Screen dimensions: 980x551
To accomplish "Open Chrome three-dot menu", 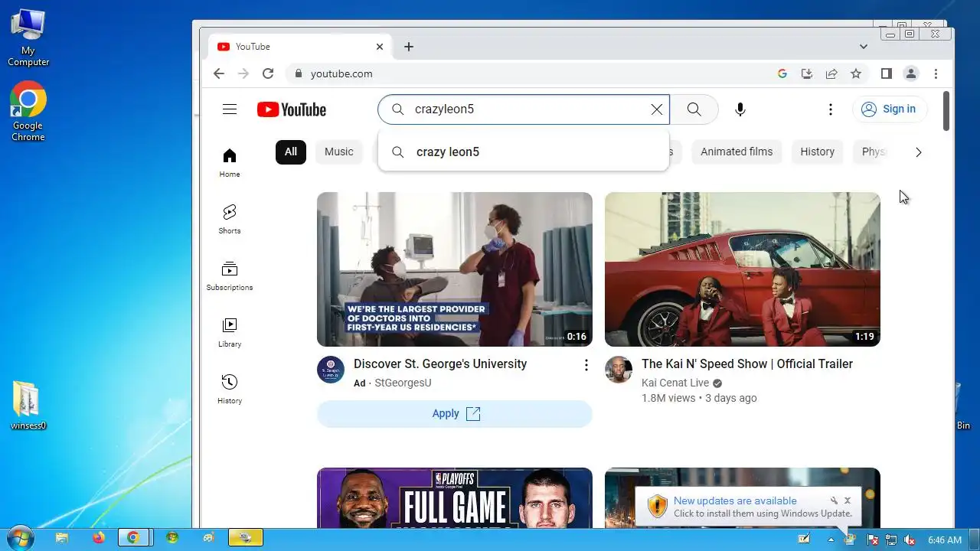I will tap(936, 73).
